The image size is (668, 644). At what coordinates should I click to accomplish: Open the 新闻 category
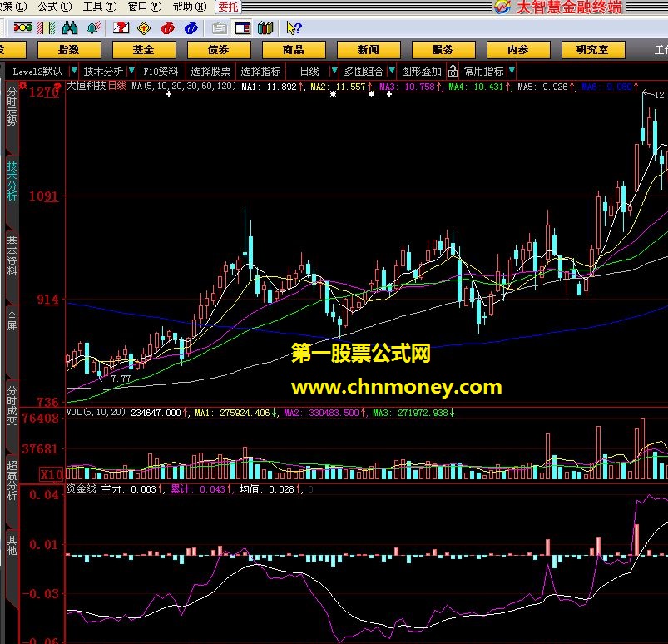pyautogui.click(x=369, y=50)
